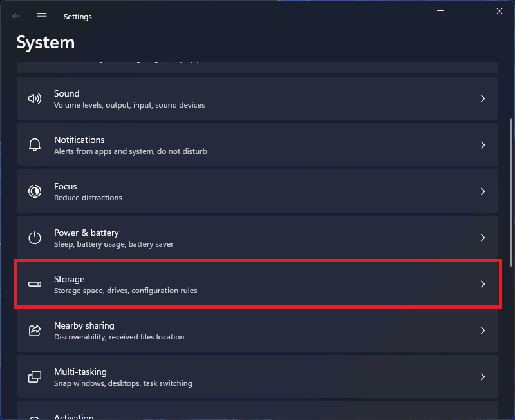Screen dimensions: 515x420
Task: Expand Sound settings via chevron
Action: 482,99
